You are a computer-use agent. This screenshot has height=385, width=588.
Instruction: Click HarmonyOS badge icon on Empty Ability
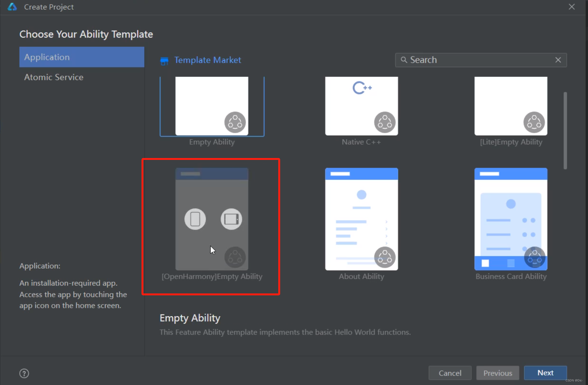click(x=235, y=122)
